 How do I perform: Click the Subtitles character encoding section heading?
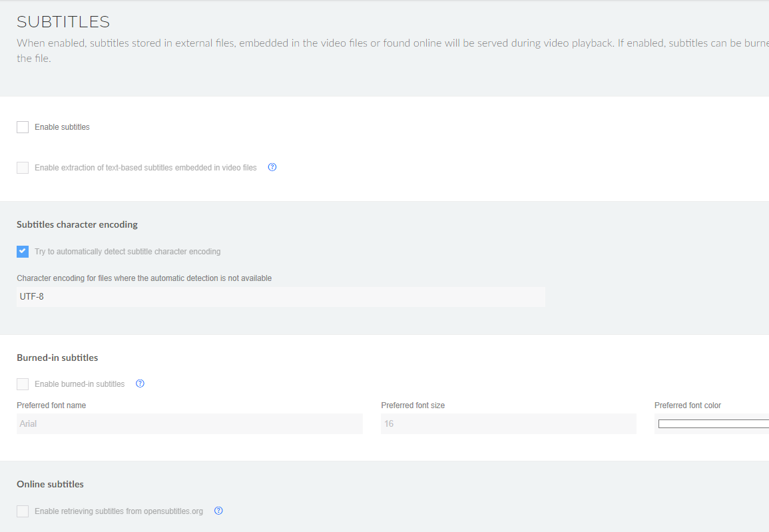click(x=77, y=224)
